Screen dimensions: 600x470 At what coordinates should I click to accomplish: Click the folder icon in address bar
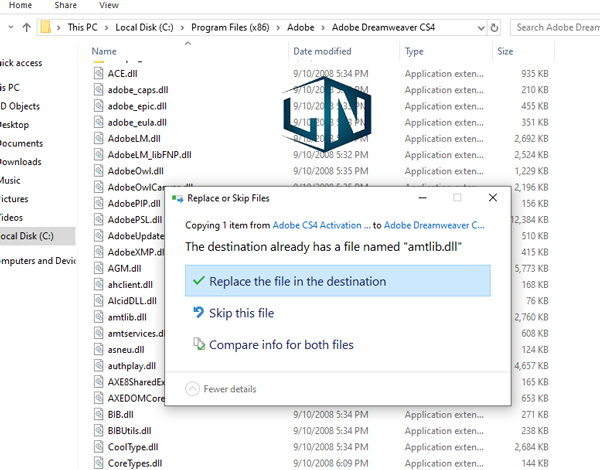pyautogui.click(x=46, y=27)
